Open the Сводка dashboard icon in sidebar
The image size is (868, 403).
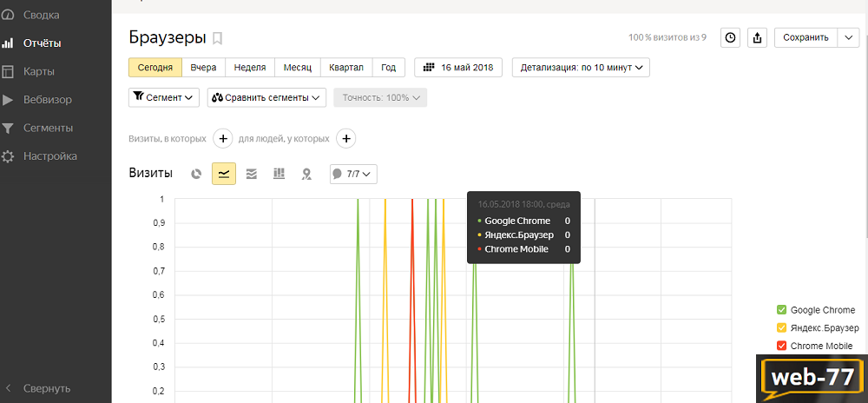[x=7, y=15]
